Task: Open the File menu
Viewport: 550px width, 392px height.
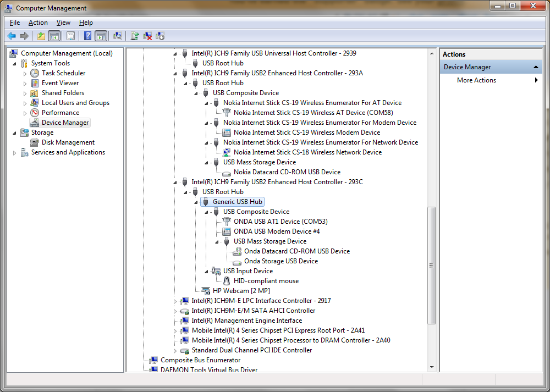Action: [15, 23]
